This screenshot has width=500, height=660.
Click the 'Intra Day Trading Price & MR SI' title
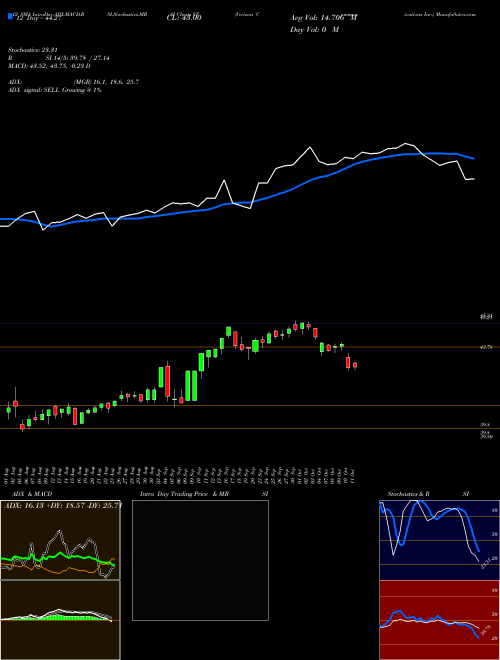point(204,494)
